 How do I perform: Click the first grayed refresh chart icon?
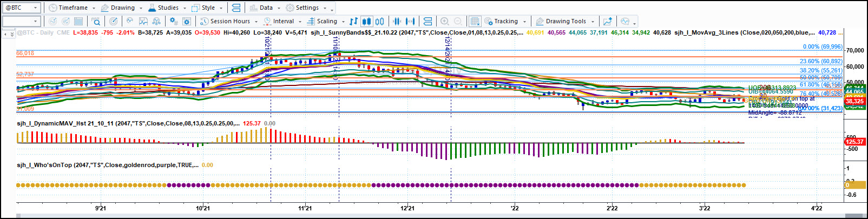click(52, 21)
